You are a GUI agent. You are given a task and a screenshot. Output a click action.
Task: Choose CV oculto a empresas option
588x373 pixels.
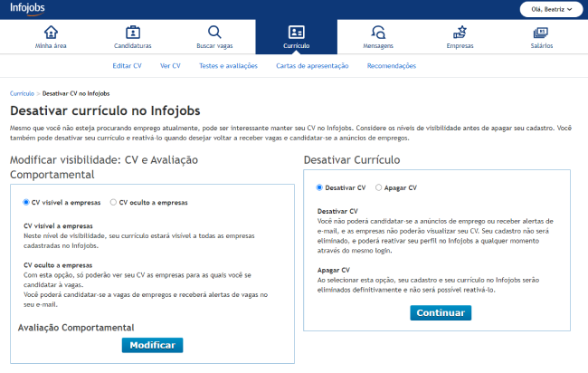113,203
